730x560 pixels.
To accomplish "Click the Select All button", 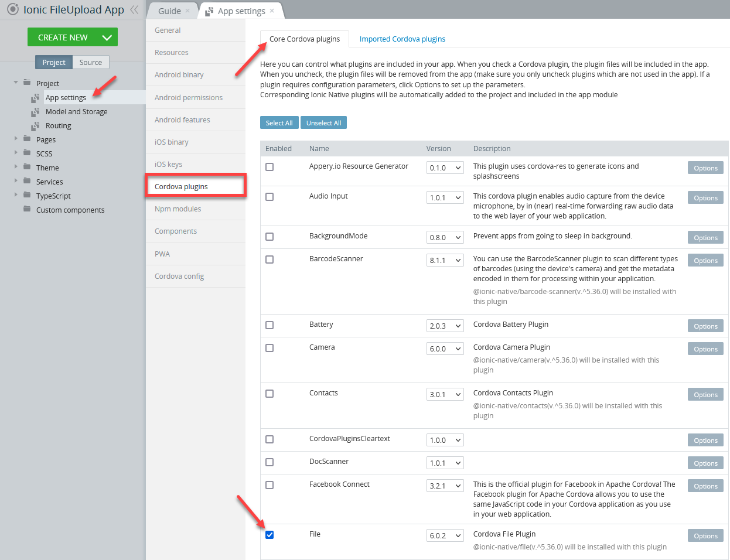I will tap(279, 122).
